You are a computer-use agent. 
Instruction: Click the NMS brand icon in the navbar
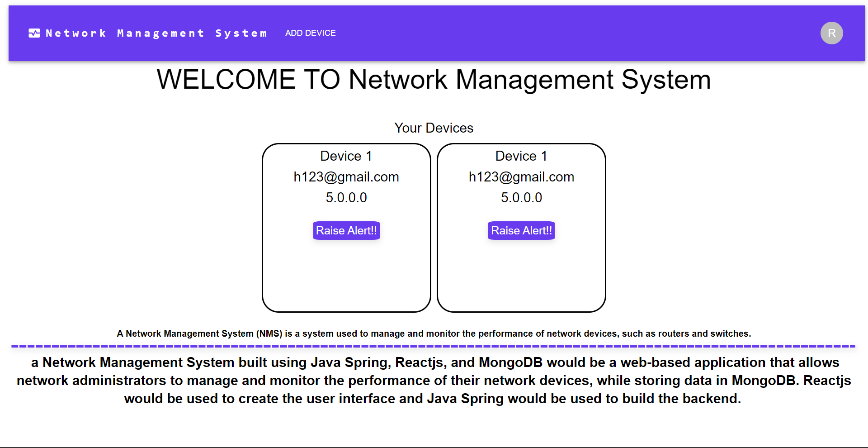click(x=34, y=33)
